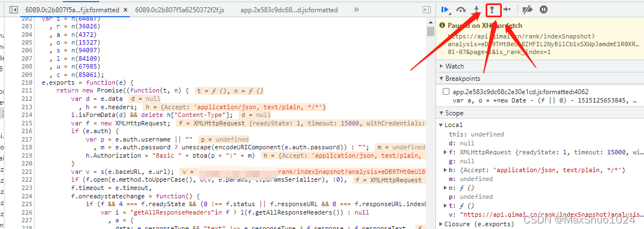Image resolution: width=644 pixels, height=229 pixels.
Task: Click the paused request URL in the yellow banner
Action: pos(544,44)
